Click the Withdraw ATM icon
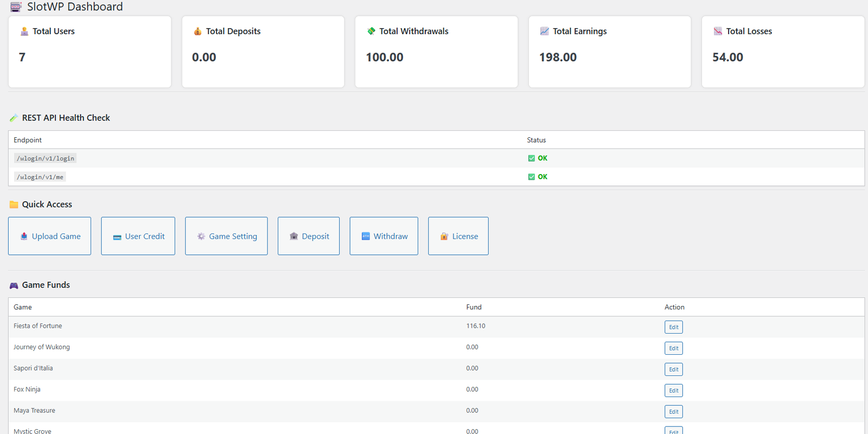The image size is (868, 434). (x=366, y=237)
